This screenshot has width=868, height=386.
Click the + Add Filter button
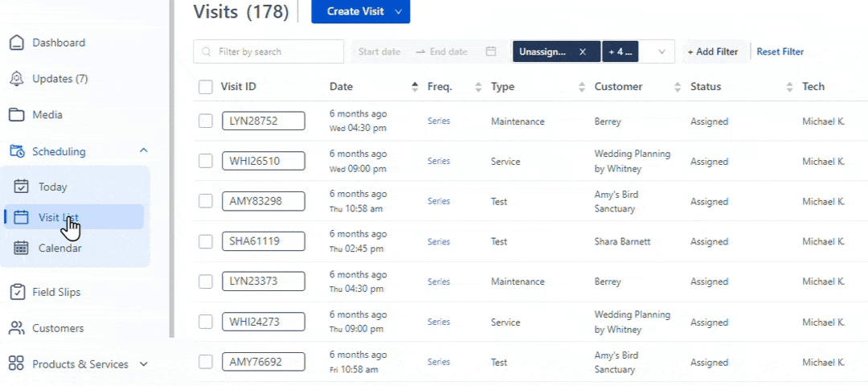pyautogui.click(x=712, y=51)
